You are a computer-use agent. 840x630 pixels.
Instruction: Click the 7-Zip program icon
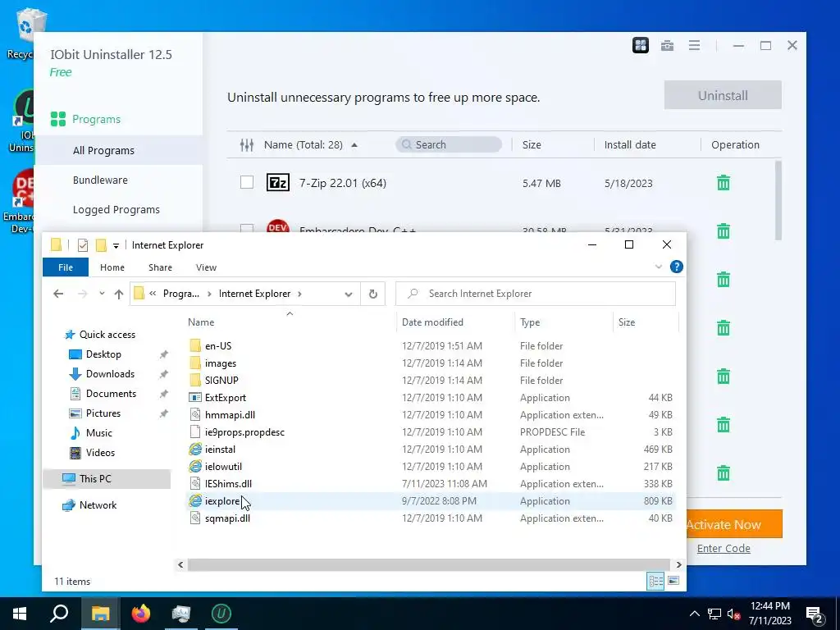point(278,183)
